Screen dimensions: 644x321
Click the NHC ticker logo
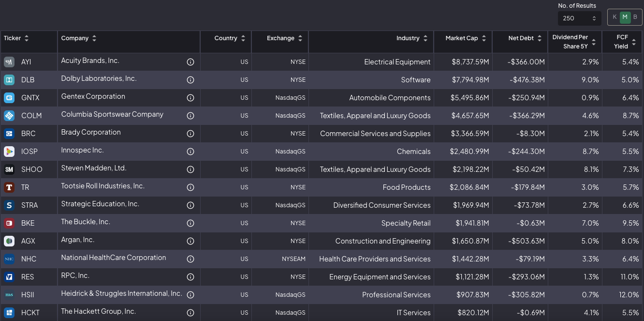9,259
